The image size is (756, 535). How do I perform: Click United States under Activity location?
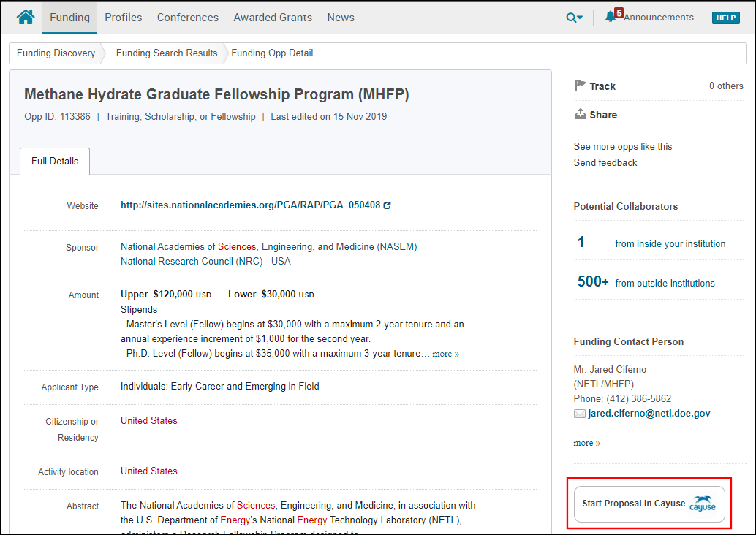click(x=149, y=471)
